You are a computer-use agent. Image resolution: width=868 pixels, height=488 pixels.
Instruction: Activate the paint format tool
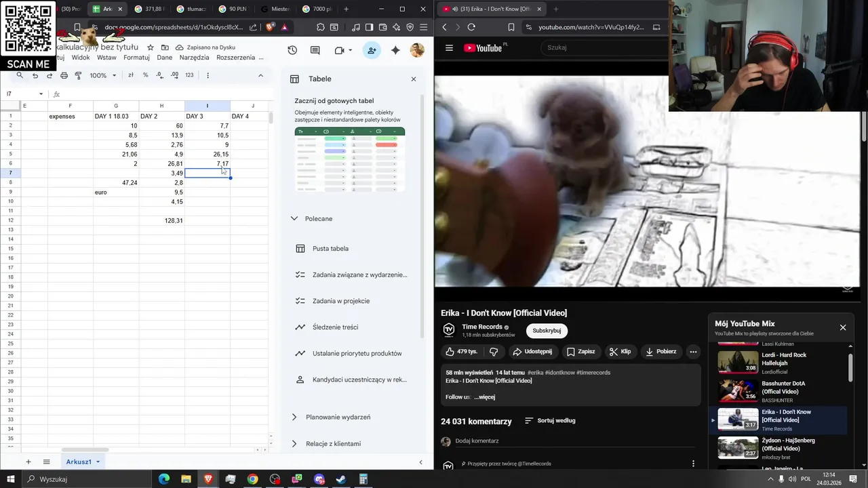[78, 75]
